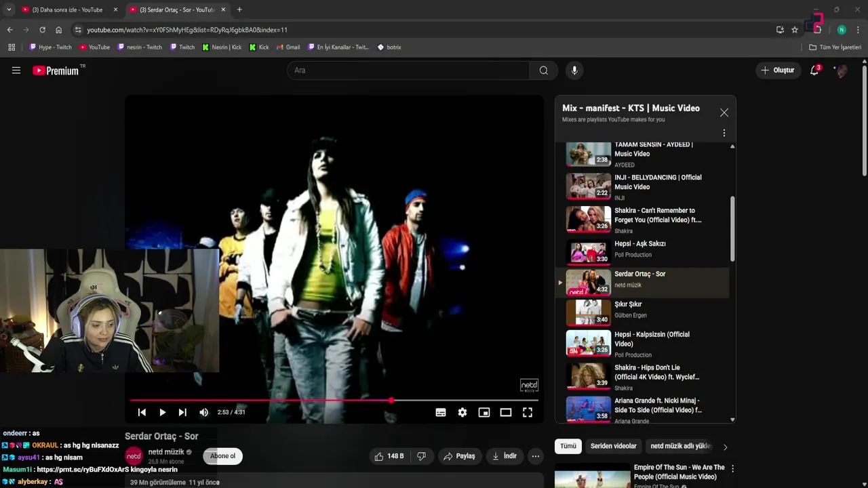Screen dimensions: 868x488
Task: Close the Serdar Ortaç browser tab
Action: [223, 9]
